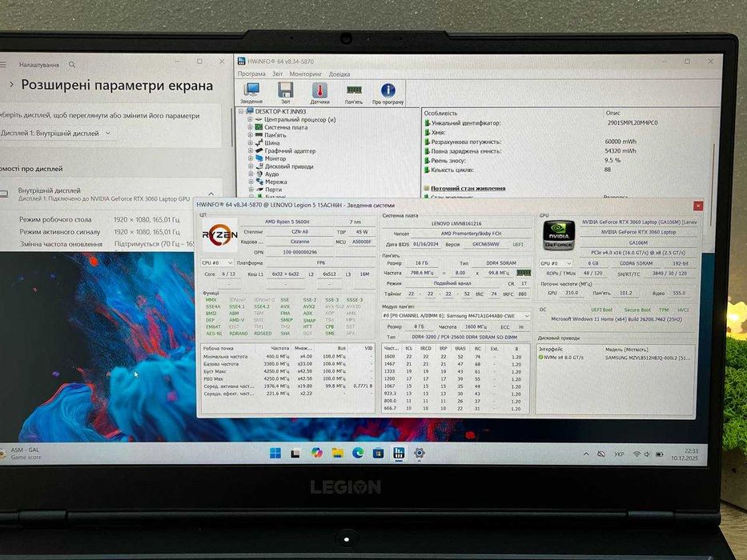Viewport: 747px width, 560px height.
Task: Click NVMe x4 8.0 GT/s interface row
Action: point(561,357)
